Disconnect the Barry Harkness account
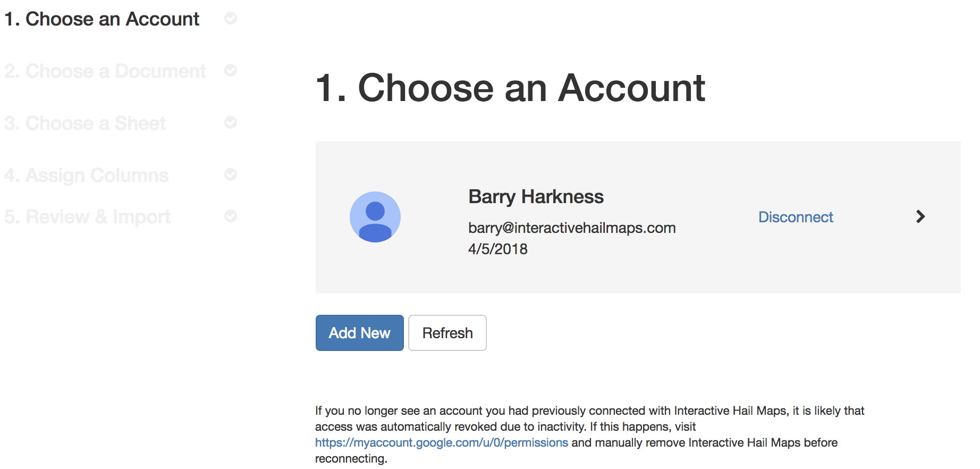 click(x=796, y=217)
